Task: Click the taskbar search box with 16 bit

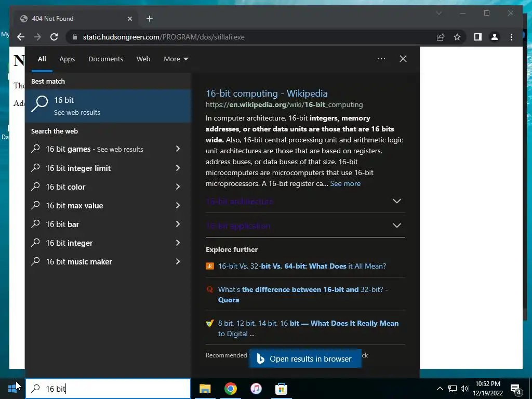Action: click(108, 389)
